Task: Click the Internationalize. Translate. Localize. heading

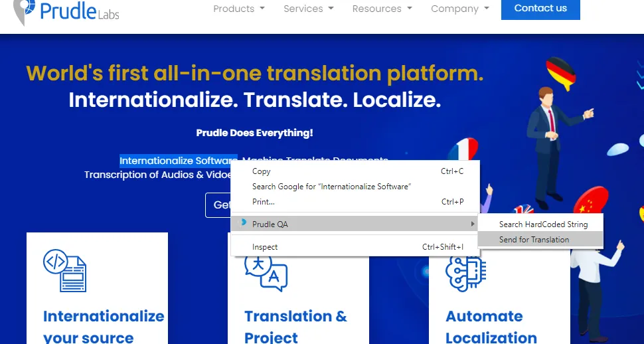Action: click(x=255, y=100)
